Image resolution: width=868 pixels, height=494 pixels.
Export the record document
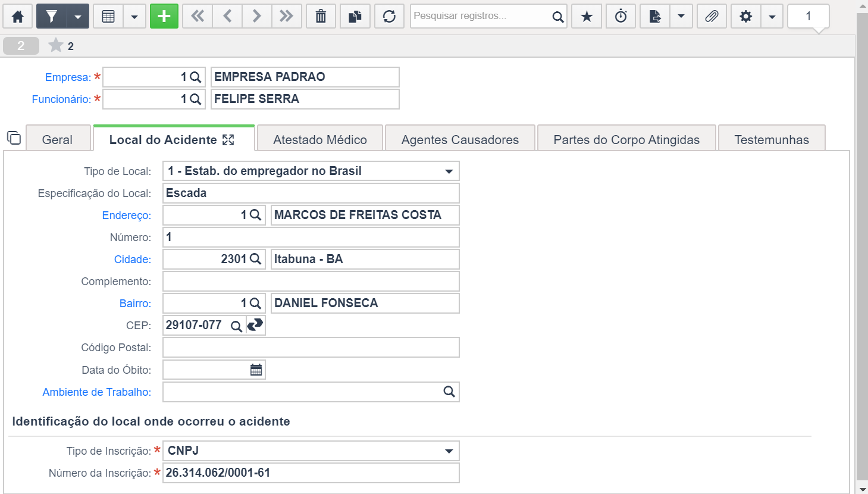click(655, 16)
